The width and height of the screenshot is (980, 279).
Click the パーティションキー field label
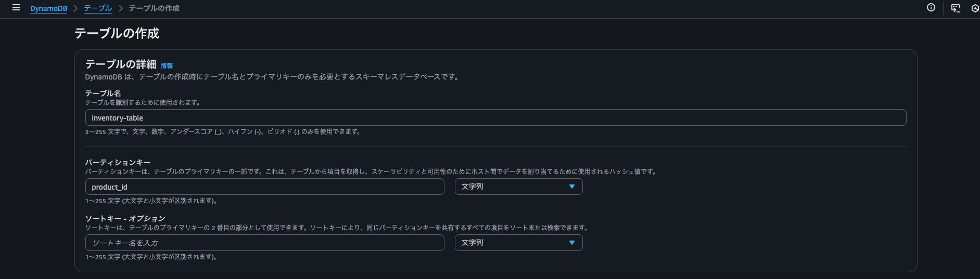point(118,163)
